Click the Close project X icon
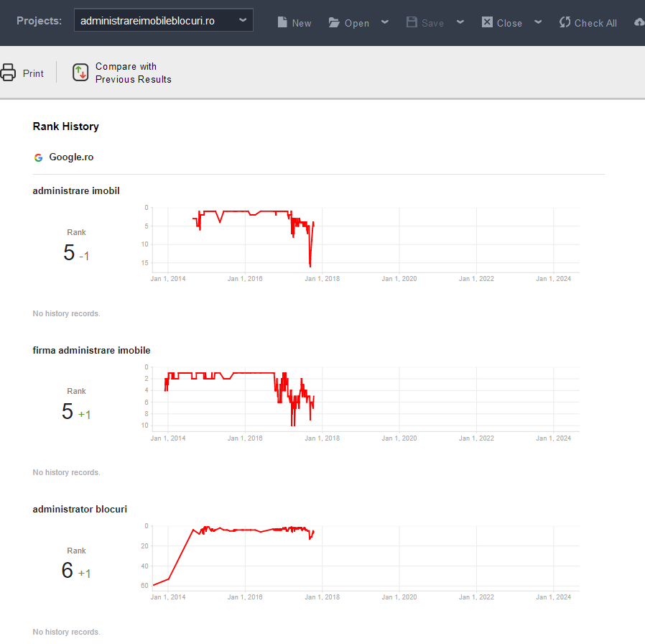This screenshot has width=645, height=644. click(x=488, y=22)
